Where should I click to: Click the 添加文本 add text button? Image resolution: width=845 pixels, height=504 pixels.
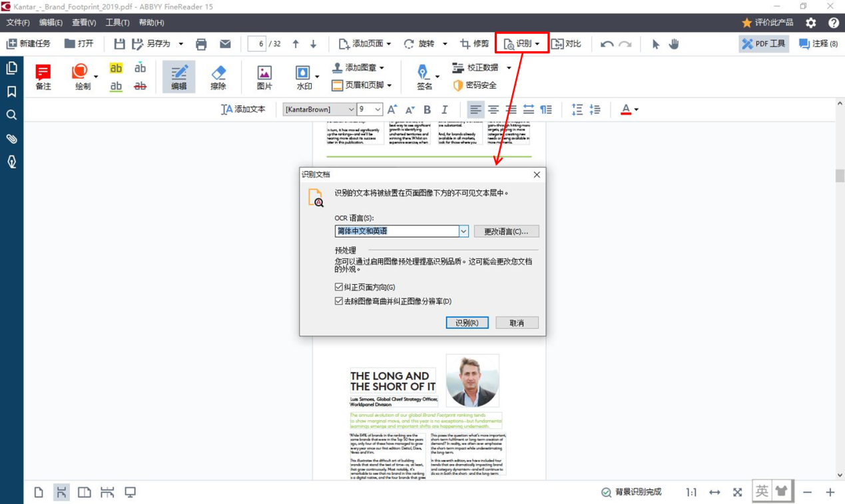tap(243, 109)
